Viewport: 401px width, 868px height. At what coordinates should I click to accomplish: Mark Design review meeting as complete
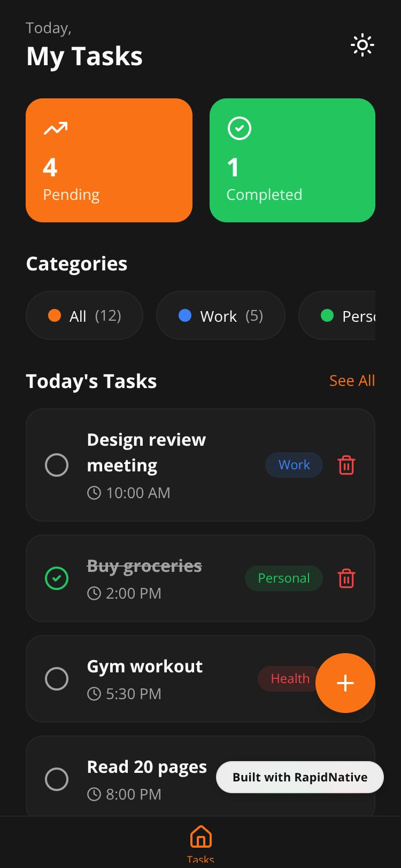[x=57, y=465]
